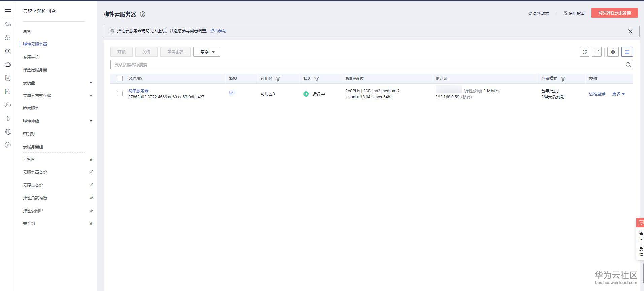Image resolution: width=644 pixels, height=291 pixels.
Task: Select 弹性云服务器 in the sidebar
Action: click(35, 44)
